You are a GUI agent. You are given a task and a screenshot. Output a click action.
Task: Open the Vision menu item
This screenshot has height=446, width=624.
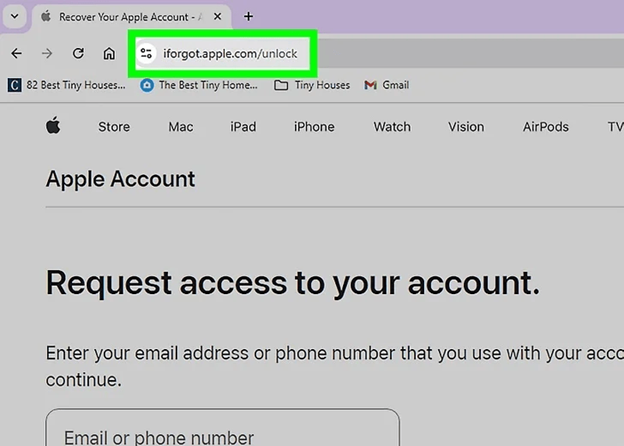pyautogui.click(x=466, y=127)
